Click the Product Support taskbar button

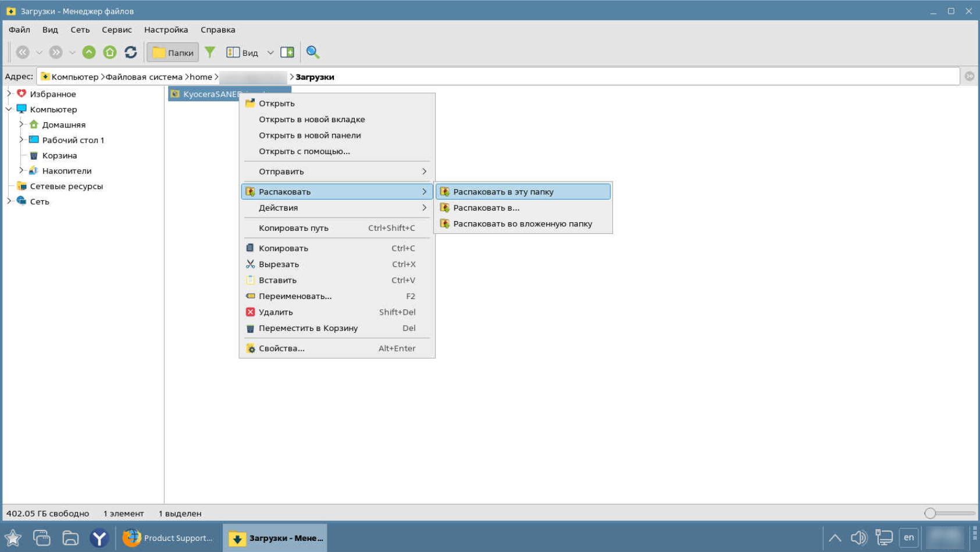tap(168, 538)
